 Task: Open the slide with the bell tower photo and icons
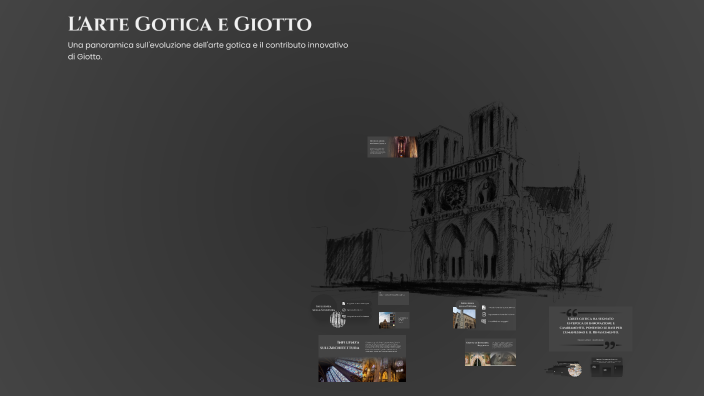[484, 315]
